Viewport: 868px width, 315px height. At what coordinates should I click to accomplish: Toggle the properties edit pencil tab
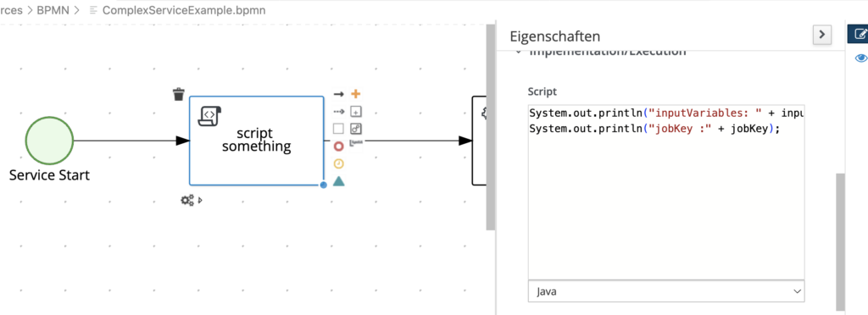pos(860,34)
